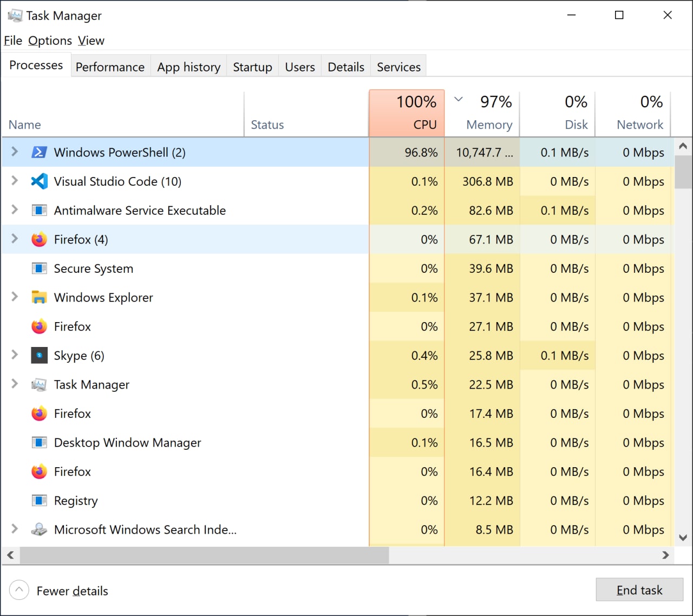
Task: Click the Firefox (4) process icon
Action: [39, 239]
